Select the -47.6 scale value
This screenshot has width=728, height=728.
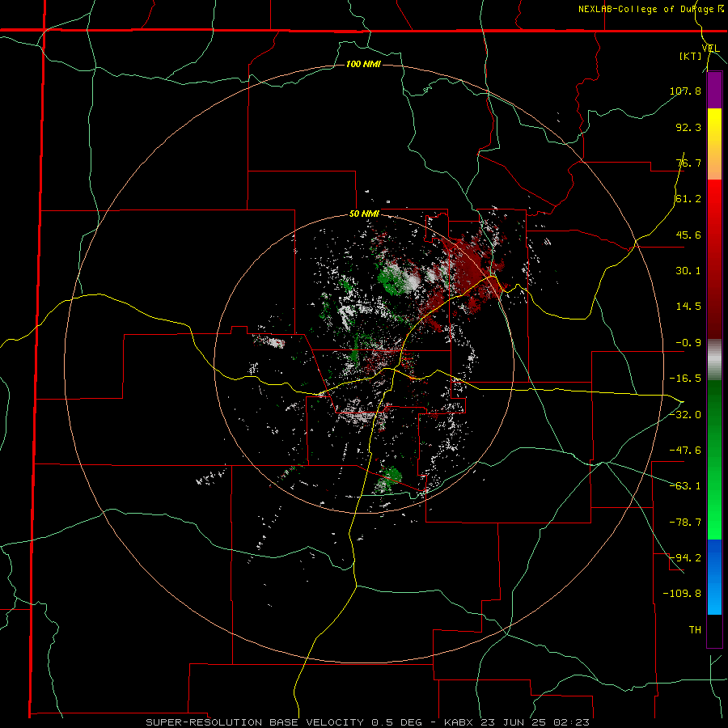[685, 451]
